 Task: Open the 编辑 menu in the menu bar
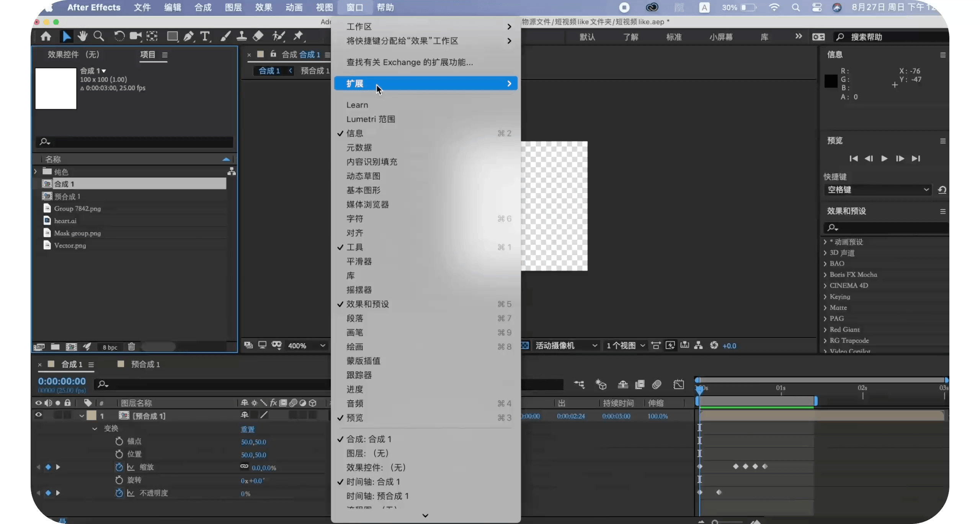[172, 7]
